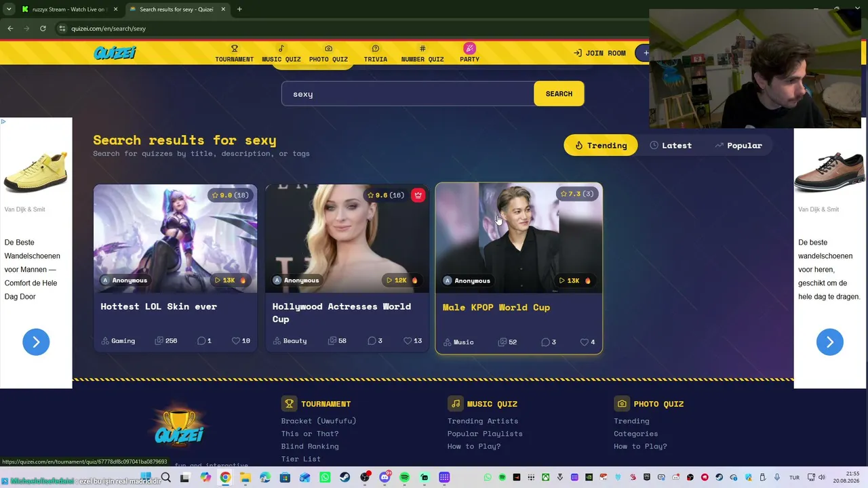Sort results by Latest
Viewport: 868px width, 488px height.
[x=671, y=145]
